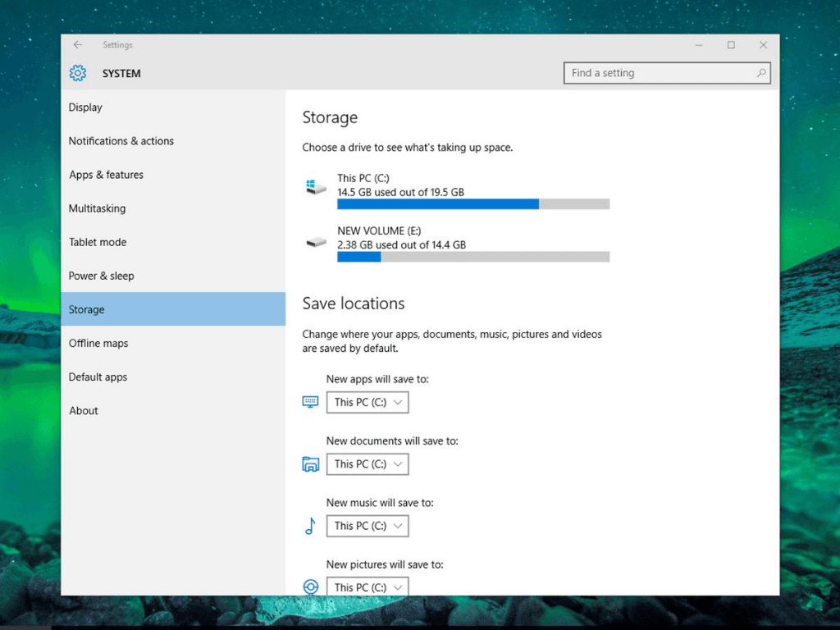The width and height of the screenshot is (840, 630).
Task: Open Notifications & actions settings
Action: 121,141
